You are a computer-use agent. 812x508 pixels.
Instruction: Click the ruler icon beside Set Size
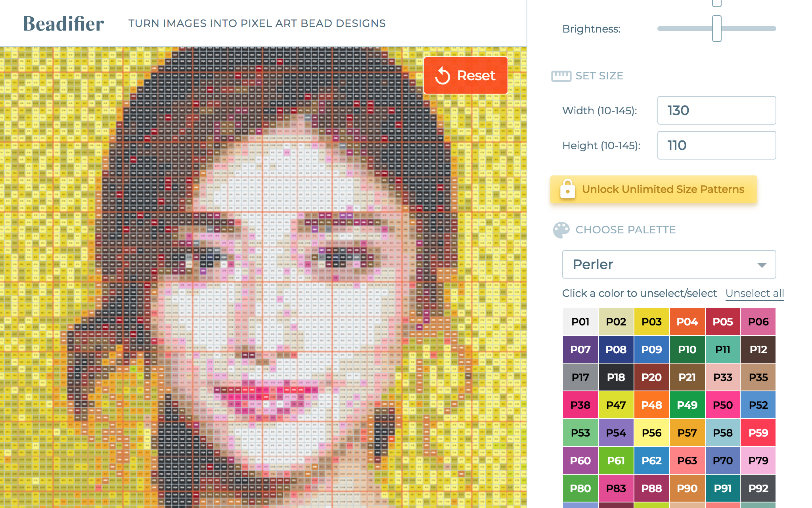click(561, 76)
